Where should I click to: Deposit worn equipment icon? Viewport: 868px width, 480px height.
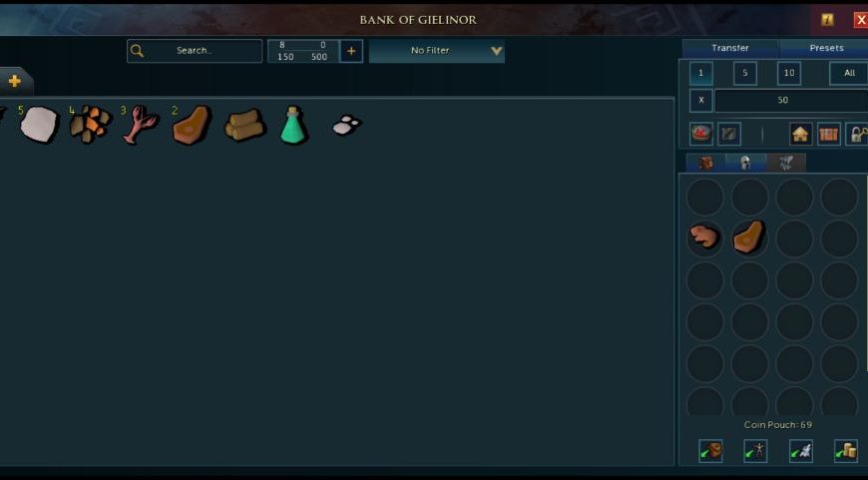755,451
